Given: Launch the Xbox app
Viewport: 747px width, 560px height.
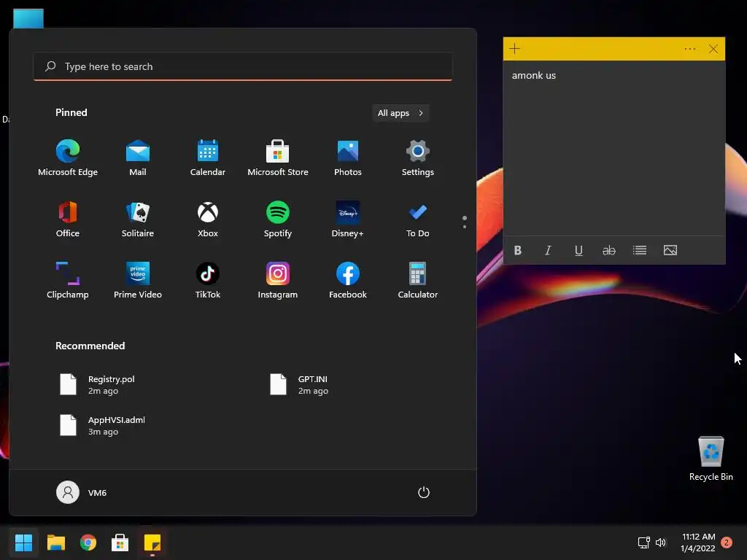Looking at the screenshot, I should pyautogui.click(x=208, y=219).
